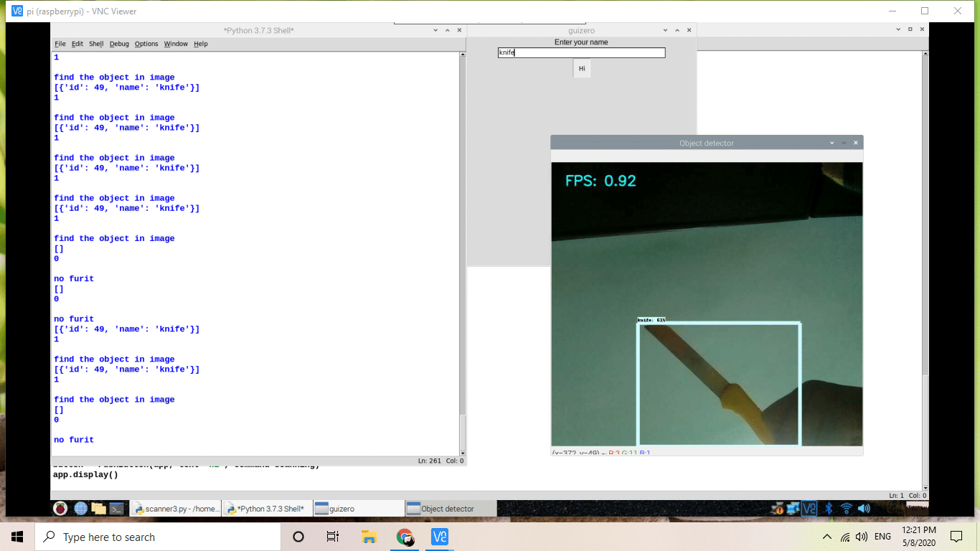The width and height of the screenshot is (980, 551).
Task: Open the Pi Wi-Fi network tray icon
Action: pos(847,509)
